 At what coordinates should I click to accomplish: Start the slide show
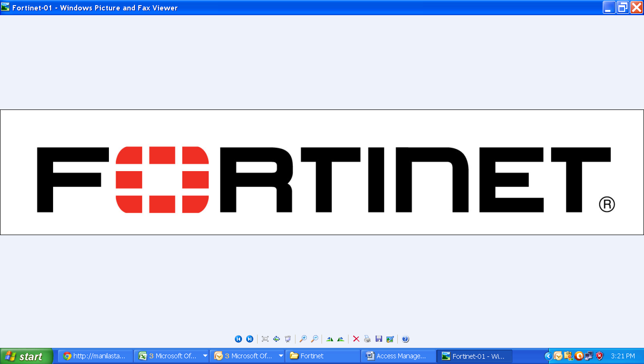tap(287, 339)
